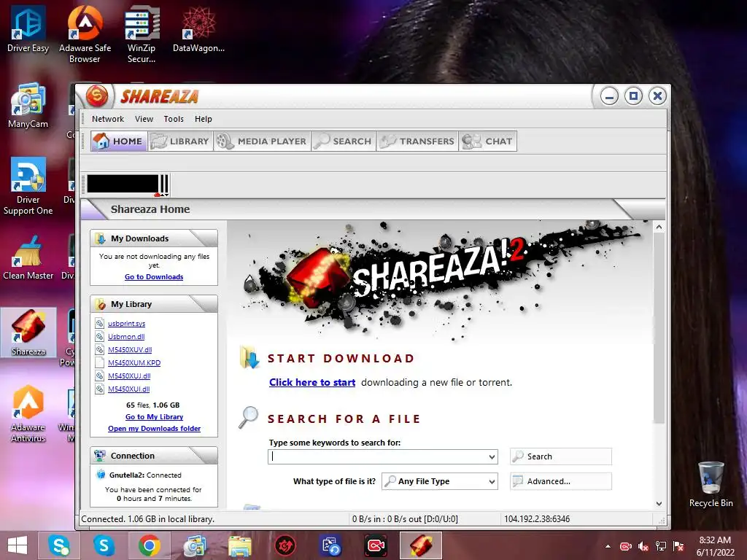747x560 pixels.
Task: Open the DataWagon desktop shortcut
Action: [x=198, y=29]
